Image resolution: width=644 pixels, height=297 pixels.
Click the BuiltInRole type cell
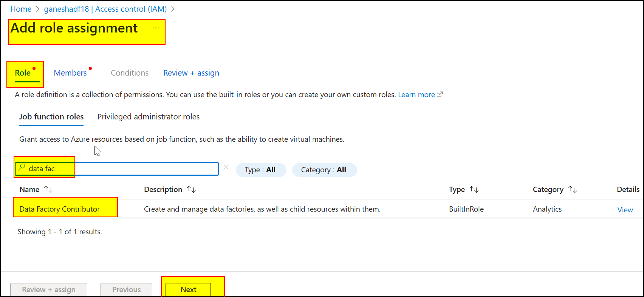466,209
